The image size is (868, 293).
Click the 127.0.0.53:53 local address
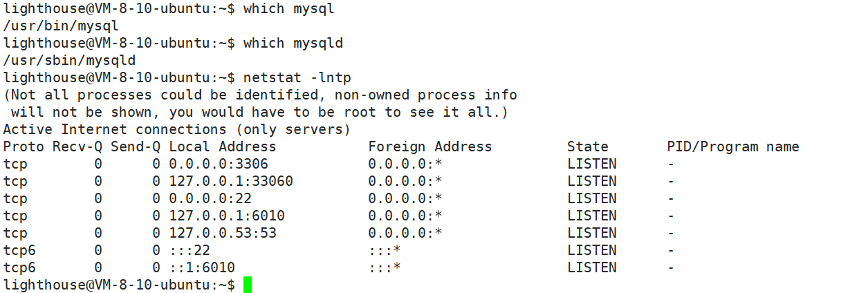pos(223,233)
